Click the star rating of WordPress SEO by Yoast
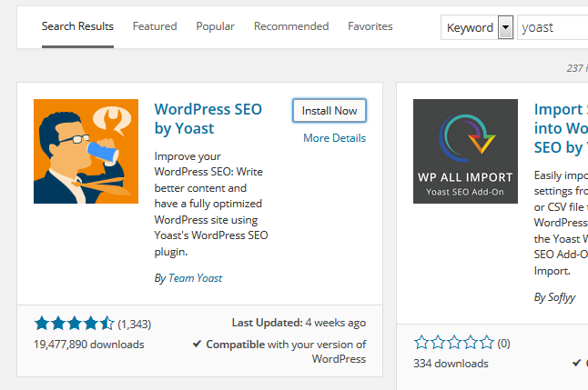588x390 pixels. pos(75,324)
